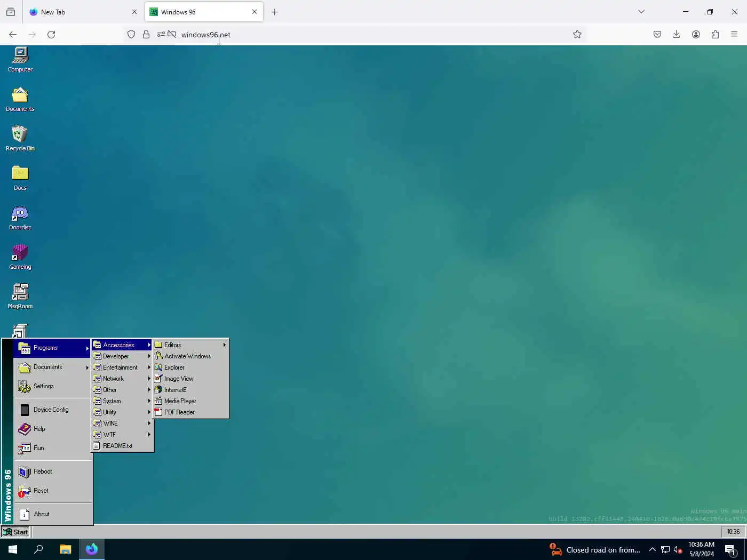The width and height of the screenshot is (747, 560).
Task: Open the Windows host Start button
Action: [13, 549]
